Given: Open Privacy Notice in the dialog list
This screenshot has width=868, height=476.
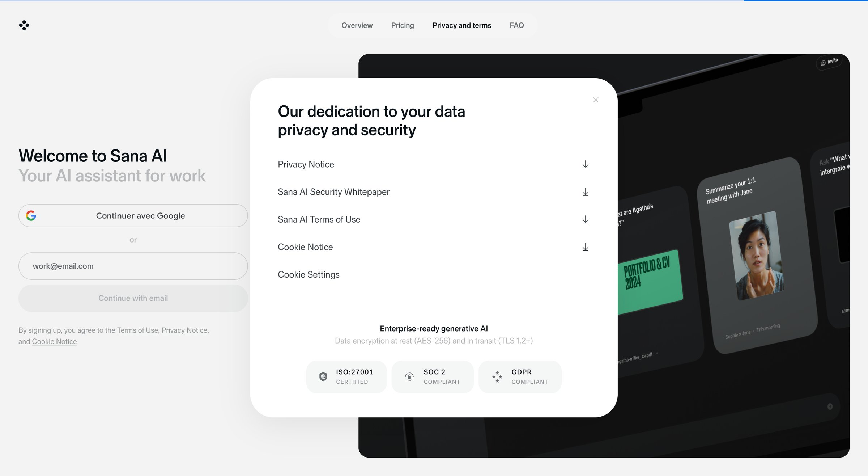Looking at the screenshot, I should point(306,165).
